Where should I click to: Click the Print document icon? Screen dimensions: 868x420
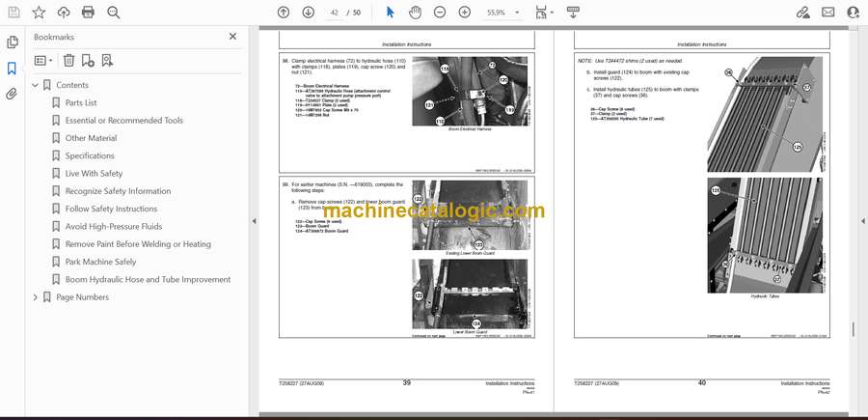point(89,13)
